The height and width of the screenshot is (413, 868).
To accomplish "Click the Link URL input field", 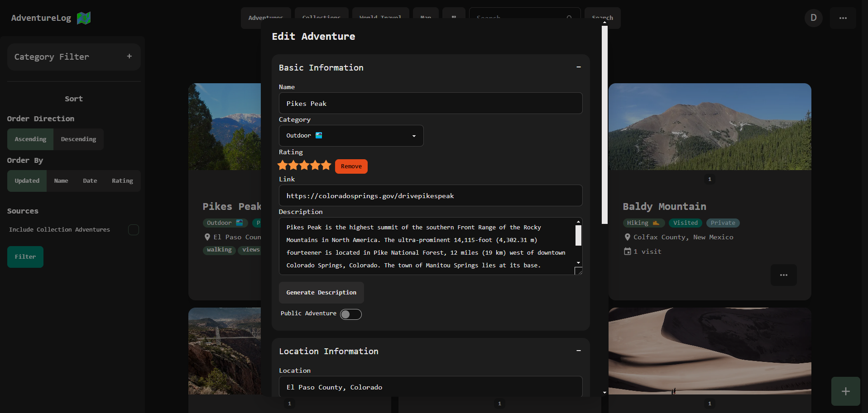I will click(x=430, y=196).
